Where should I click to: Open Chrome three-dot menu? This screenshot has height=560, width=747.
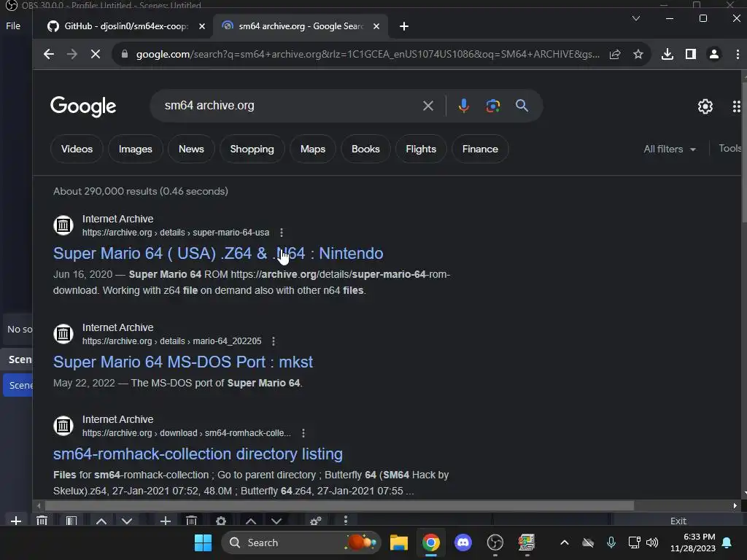click(x=738, y=54)
